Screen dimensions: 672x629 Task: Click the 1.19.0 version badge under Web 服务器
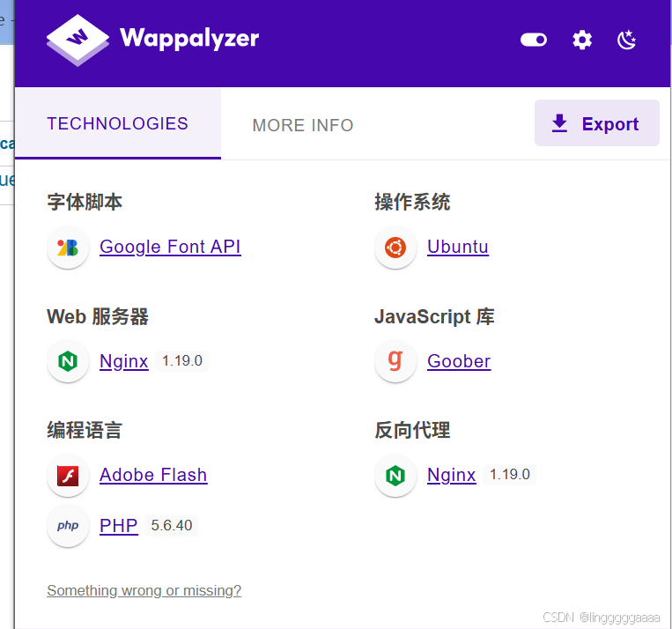[x=182, y=360]
